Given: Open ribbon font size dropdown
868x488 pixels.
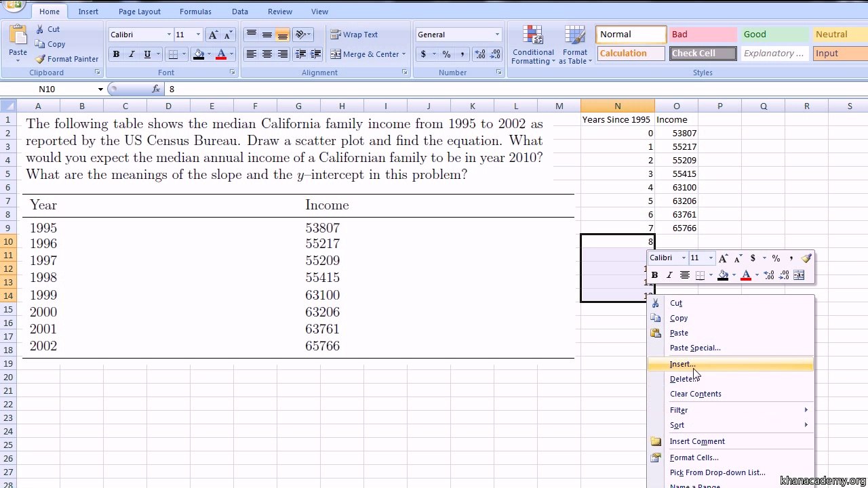Looking at the screenshot, I should click(x=198, y=35).
